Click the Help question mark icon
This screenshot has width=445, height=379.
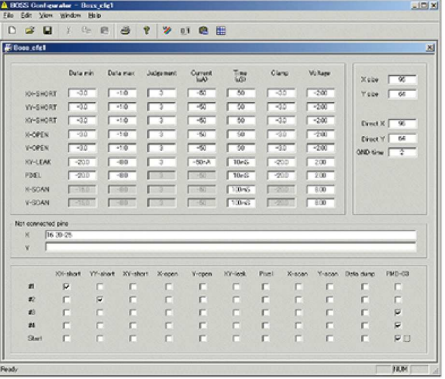(x=146, y=31)
